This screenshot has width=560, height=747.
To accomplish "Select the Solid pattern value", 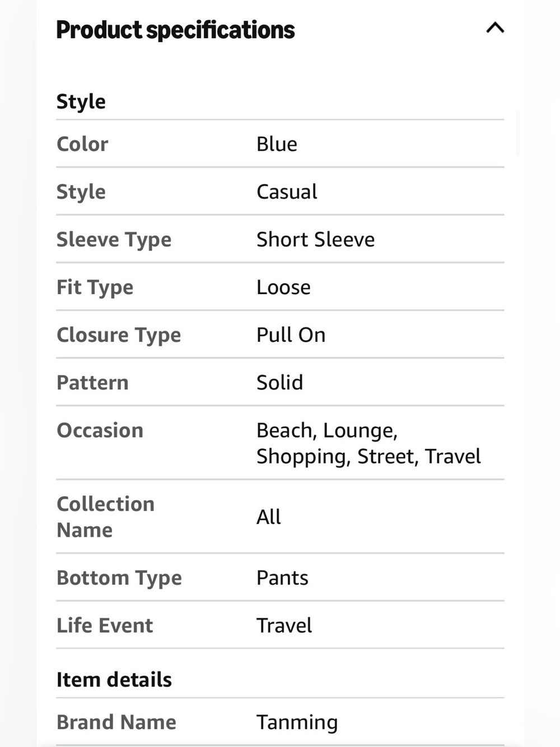I will [x=279, y=382].
